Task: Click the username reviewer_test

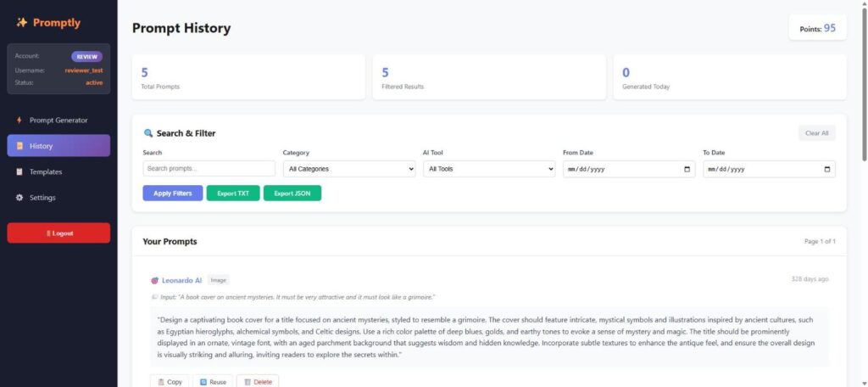Action: coord(84,70)
